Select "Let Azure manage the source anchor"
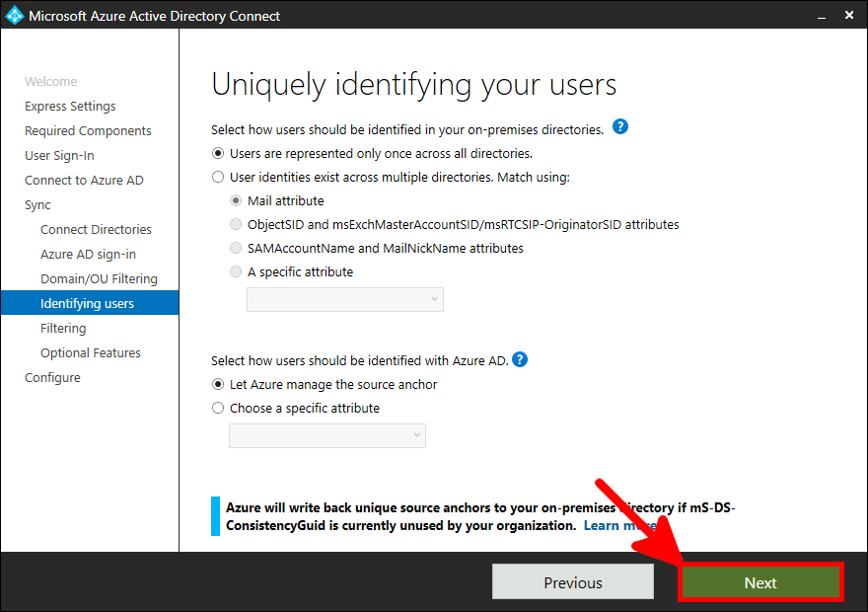 [219, 383]
